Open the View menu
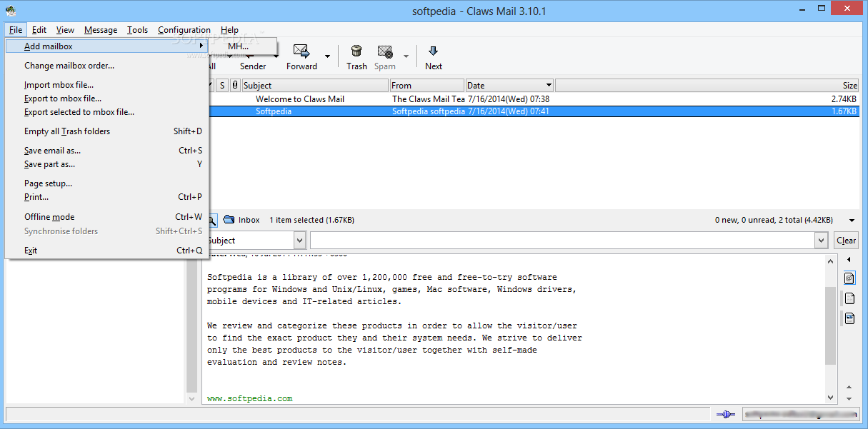This screenshot has height=429, width=868. tap(65, 30)
